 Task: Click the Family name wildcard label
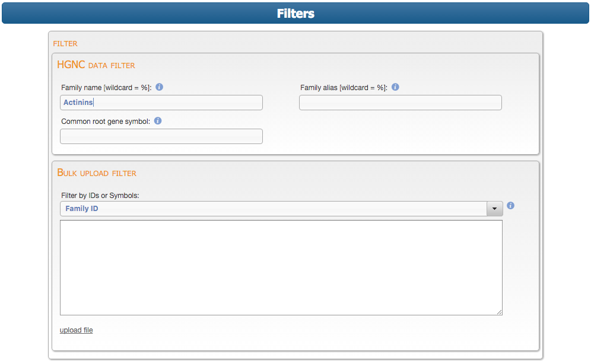(106, 88)
